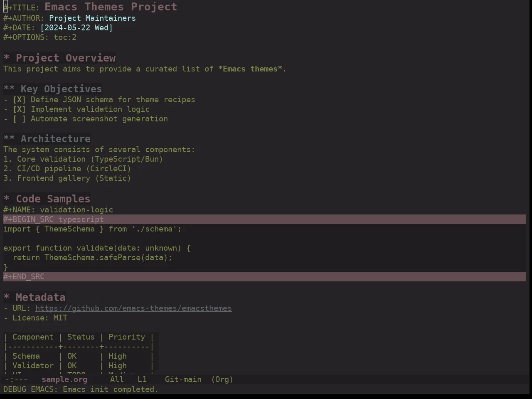Fold the Code Samples heading
The height and width of the screenshot is (399, 532).
(6, 199)
